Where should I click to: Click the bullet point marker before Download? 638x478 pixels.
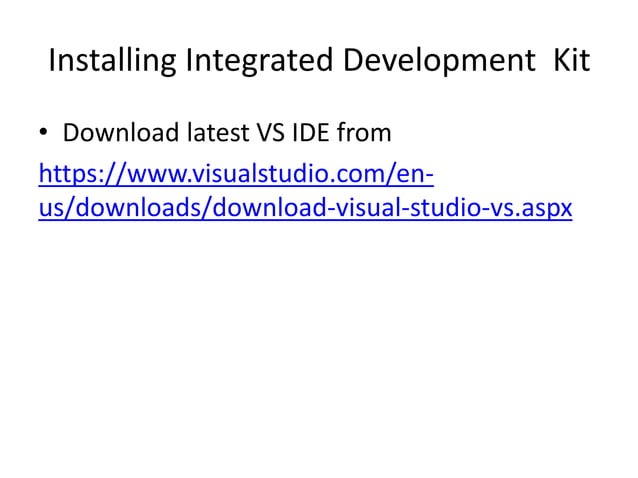pyautogui.click(x=44, y=132)
